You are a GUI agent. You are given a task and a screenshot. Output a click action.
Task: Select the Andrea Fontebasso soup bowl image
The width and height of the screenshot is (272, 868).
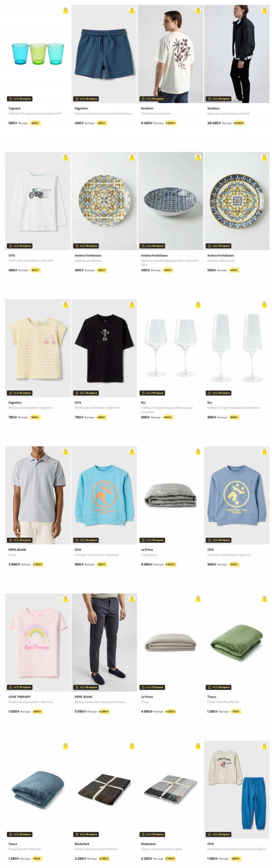[x=170, y=201]
